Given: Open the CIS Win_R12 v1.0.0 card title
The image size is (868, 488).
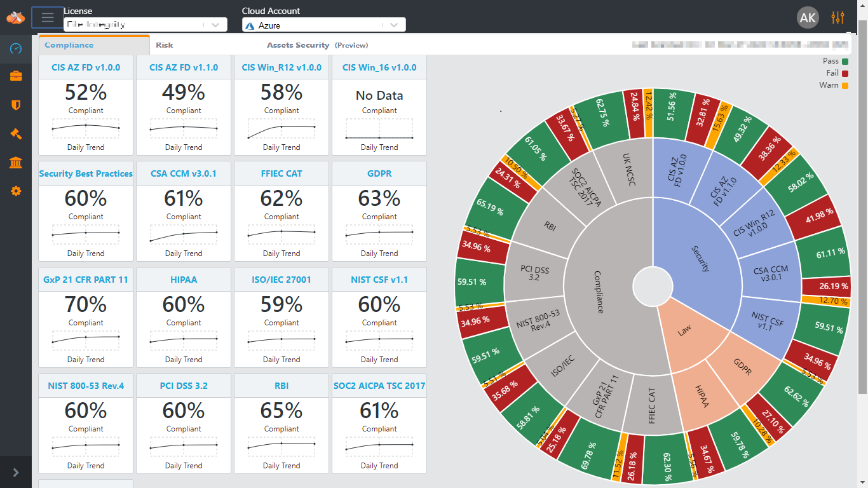Looking at the screenshot, I should point(281,67).
